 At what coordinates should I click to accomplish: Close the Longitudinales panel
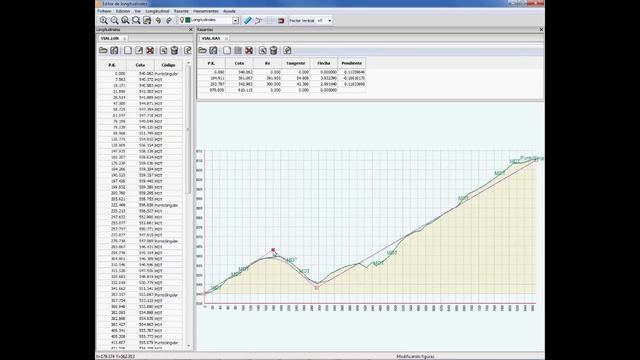click(x=190, y=30)
